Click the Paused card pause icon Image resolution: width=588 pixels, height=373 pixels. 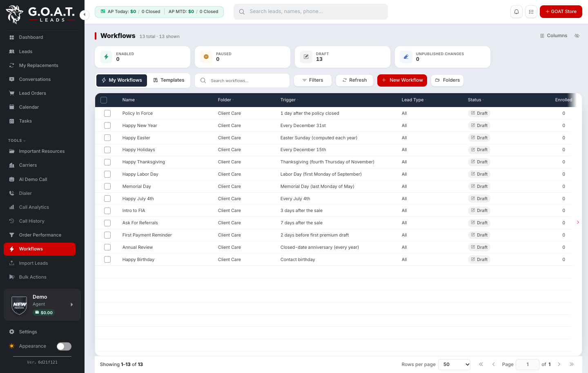coord(206,57)
